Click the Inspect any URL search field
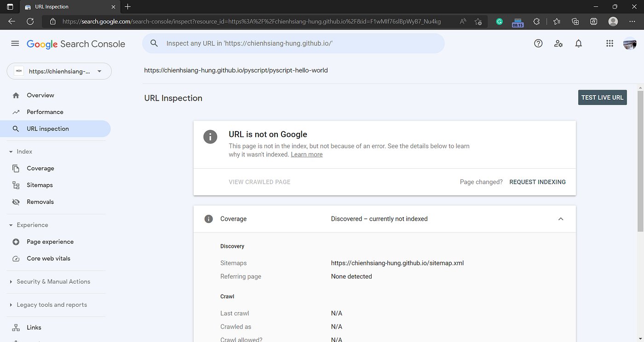The image size is (644, 342). click(293, 43)
